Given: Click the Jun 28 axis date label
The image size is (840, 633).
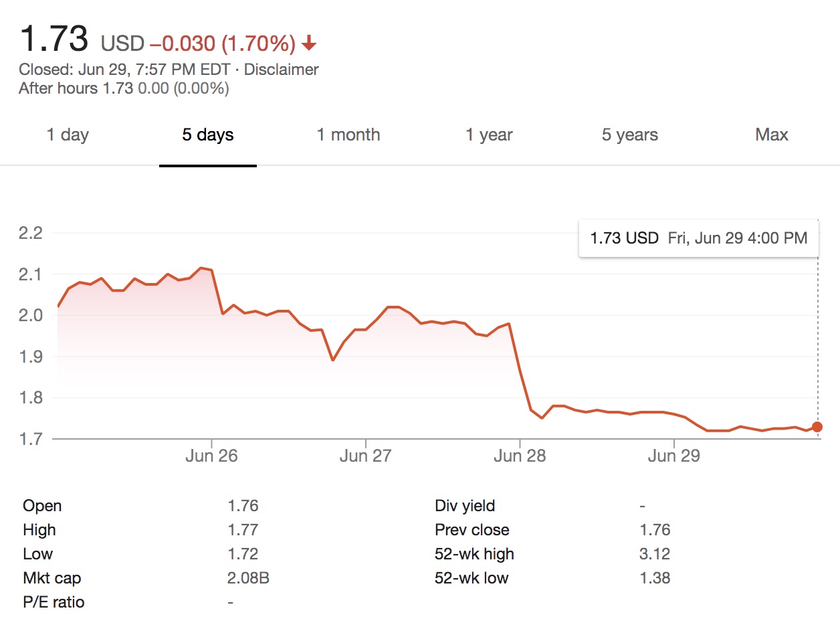Looking at the screenshot, I should (x=520, y=456).
